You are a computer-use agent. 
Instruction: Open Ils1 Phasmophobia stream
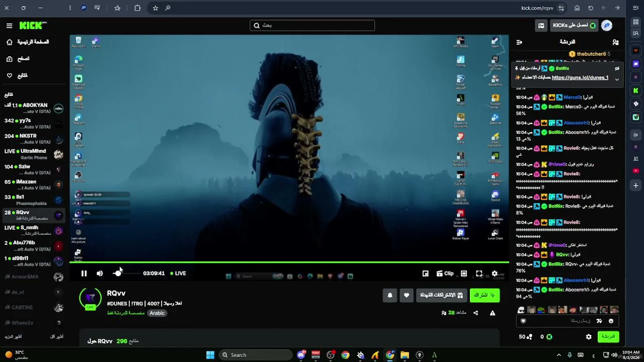pyautogui.click(x=34, y=200)
